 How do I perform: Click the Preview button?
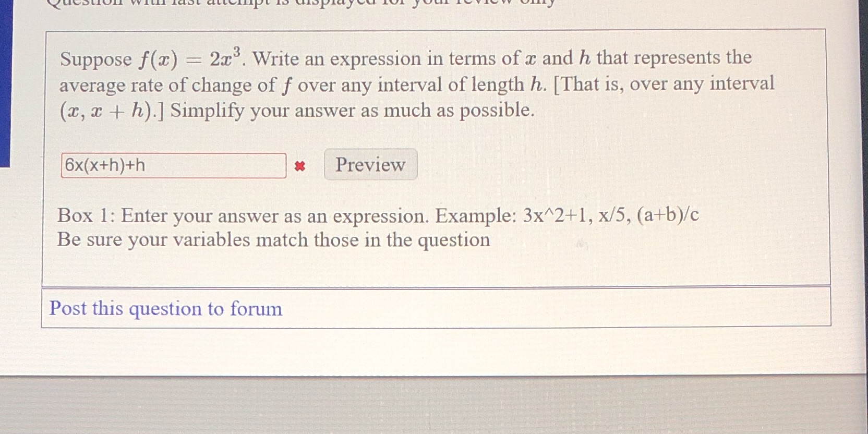click(x=370, y=165)
